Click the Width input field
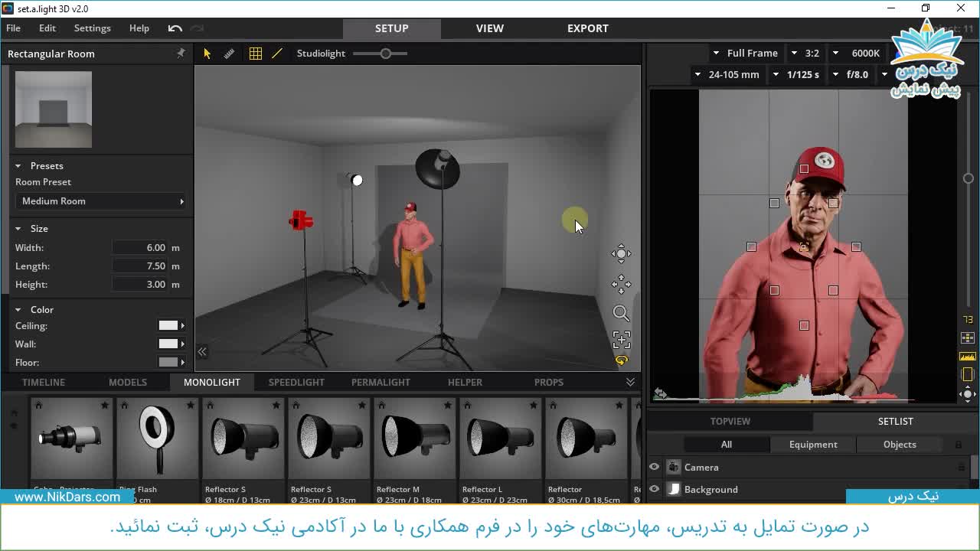The height and width of the screenshot is (551, 980). point(140,248)
